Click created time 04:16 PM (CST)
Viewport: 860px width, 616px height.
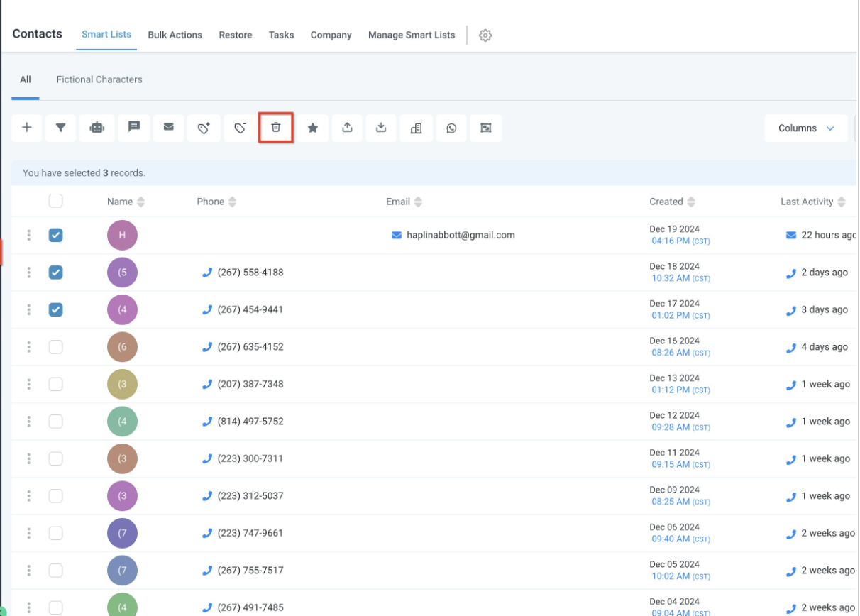pos(681,241)
